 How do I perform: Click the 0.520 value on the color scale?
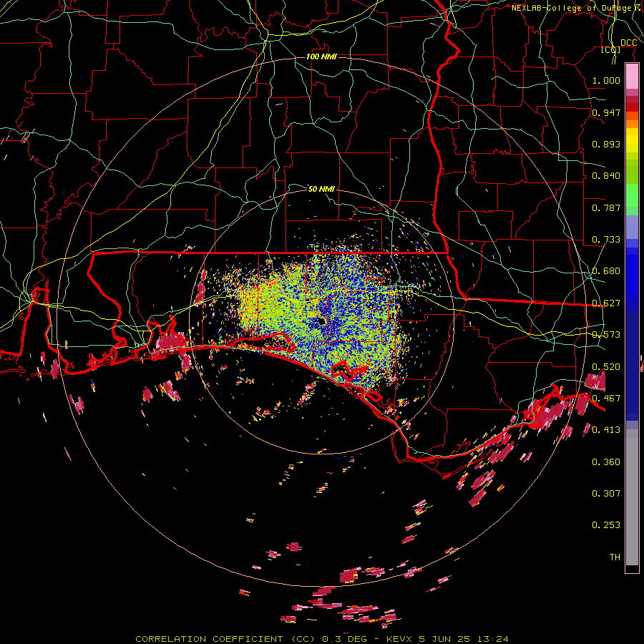606,367
